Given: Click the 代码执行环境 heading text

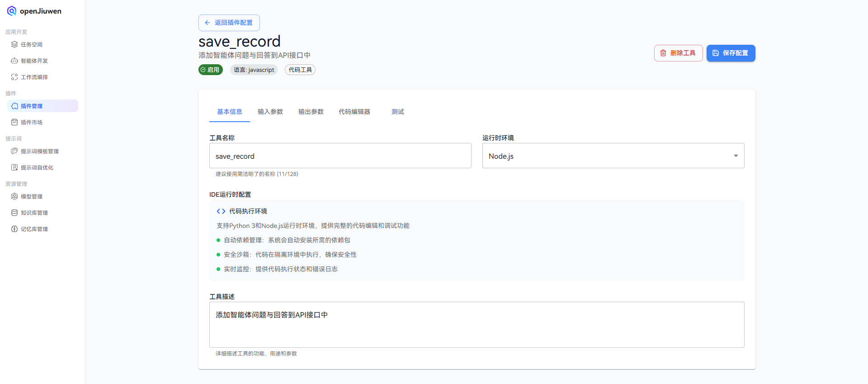Looking at the screenshot, I should (248, 211).
